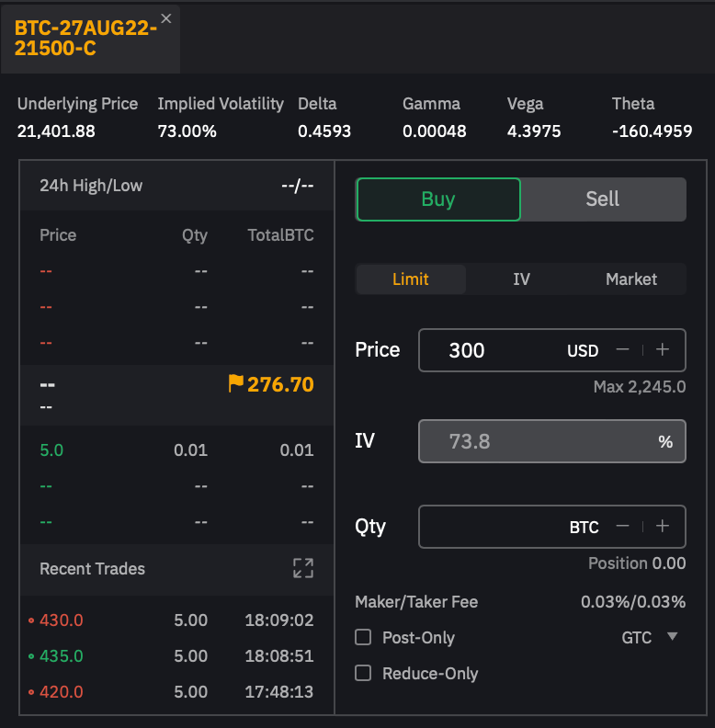Expand the Recent Trades panel
The height and width of the screenshot is (728, 715).
point(302,569)
